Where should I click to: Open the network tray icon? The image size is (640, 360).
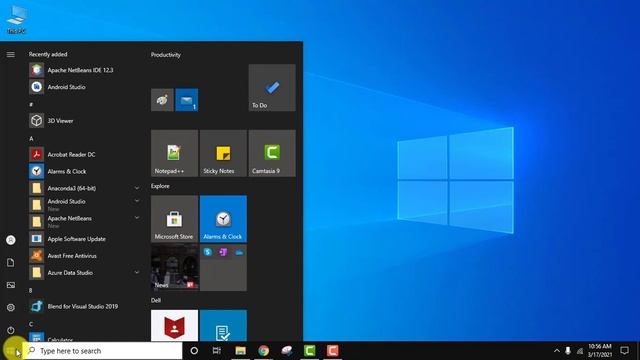[580, 351]
